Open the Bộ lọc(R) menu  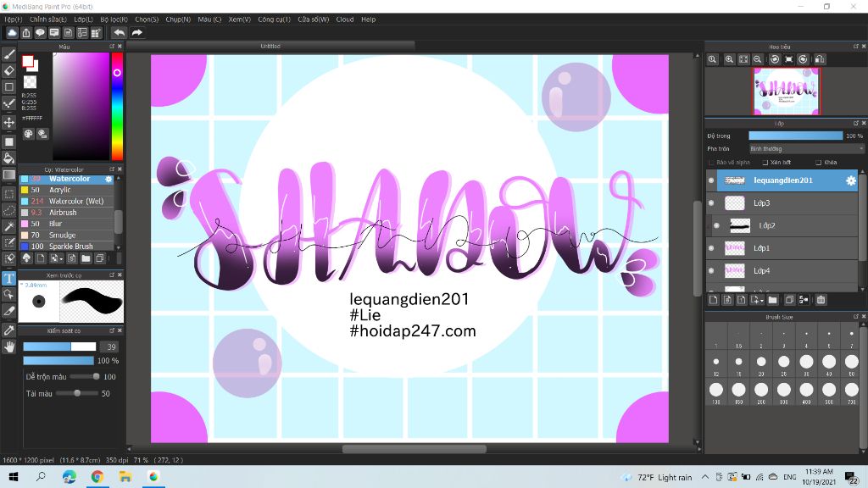point(114,19)
